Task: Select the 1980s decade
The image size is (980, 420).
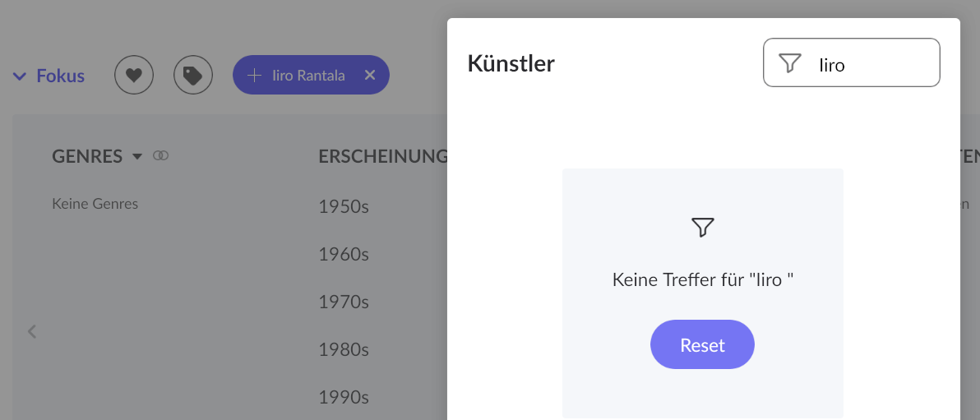Action: (x=344, y=350)
